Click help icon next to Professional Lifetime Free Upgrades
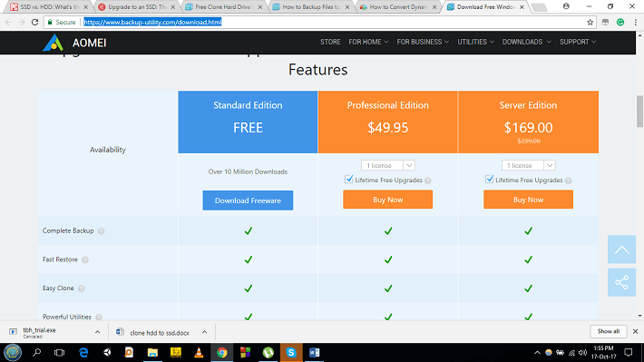This screenshot has width=644, height=362. click(x=428, y=181)
